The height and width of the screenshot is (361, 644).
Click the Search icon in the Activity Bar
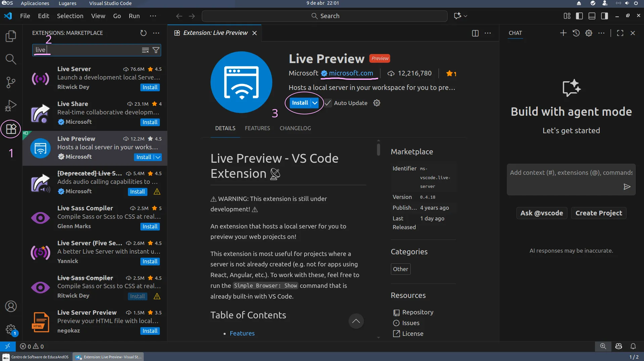11,59
